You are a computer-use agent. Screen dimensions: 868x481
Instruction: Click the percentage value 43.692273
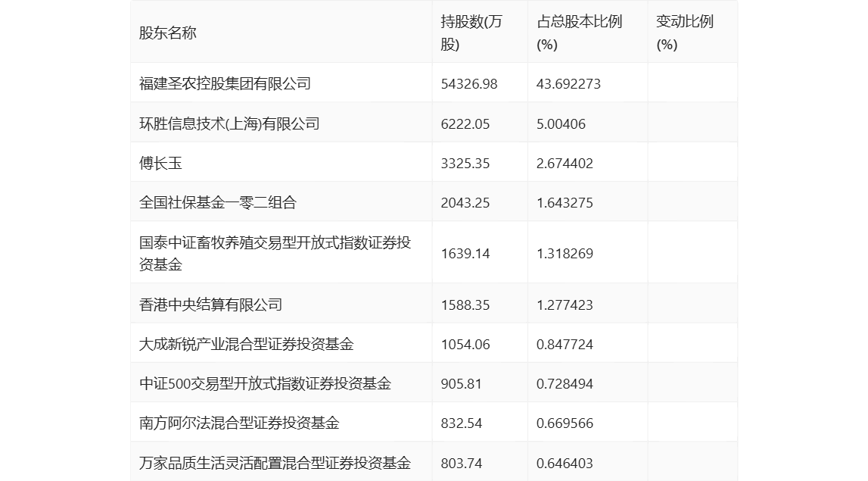pos(568,83)
